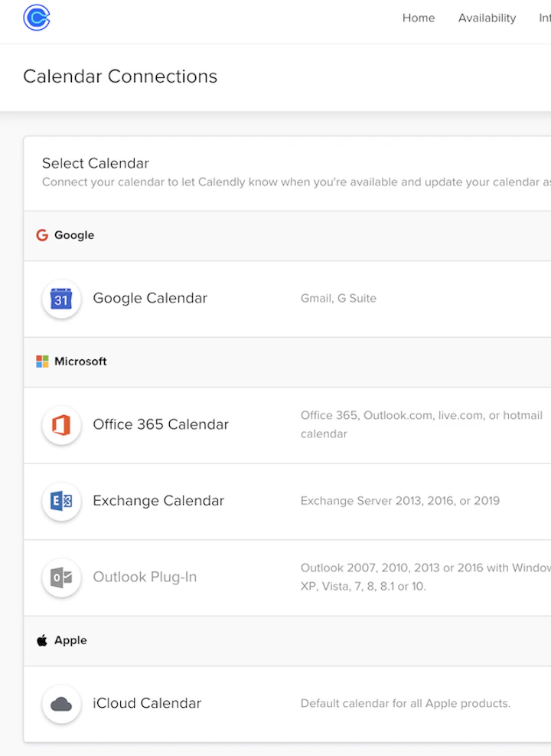Select the blue Google Calendar 31 icon
The height and width of the screenshot is (756, 551).
click(x=61, y=299)
